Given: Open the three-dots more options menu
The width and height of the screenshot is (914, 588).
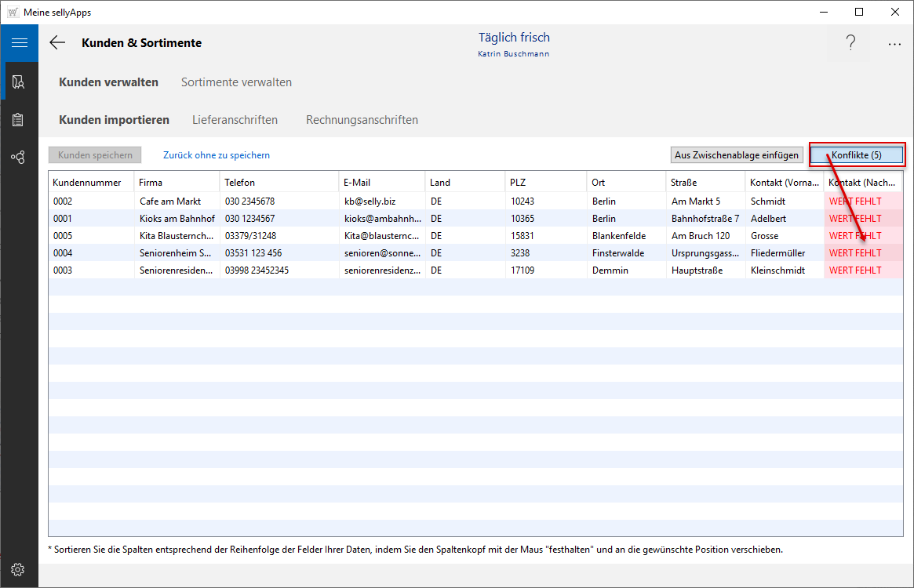Looking at the screenshot, I should coord(894,44).
